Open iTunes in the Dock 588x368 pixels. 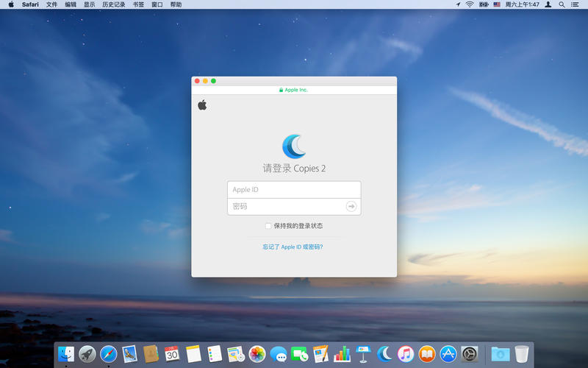point(406,354)
